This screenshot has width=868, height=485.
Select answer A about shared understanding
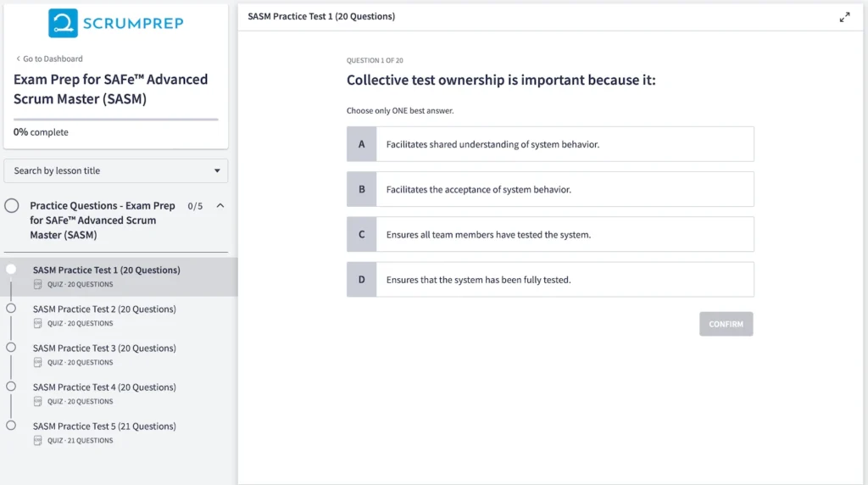[550, 144]
